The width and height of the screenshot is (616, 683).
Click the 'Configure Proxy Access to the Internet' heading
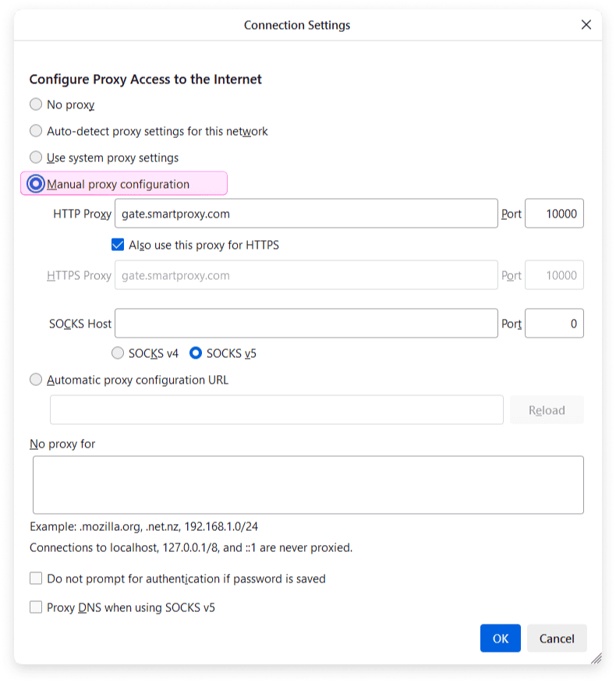pyautogui.click(x=146, y=80)
